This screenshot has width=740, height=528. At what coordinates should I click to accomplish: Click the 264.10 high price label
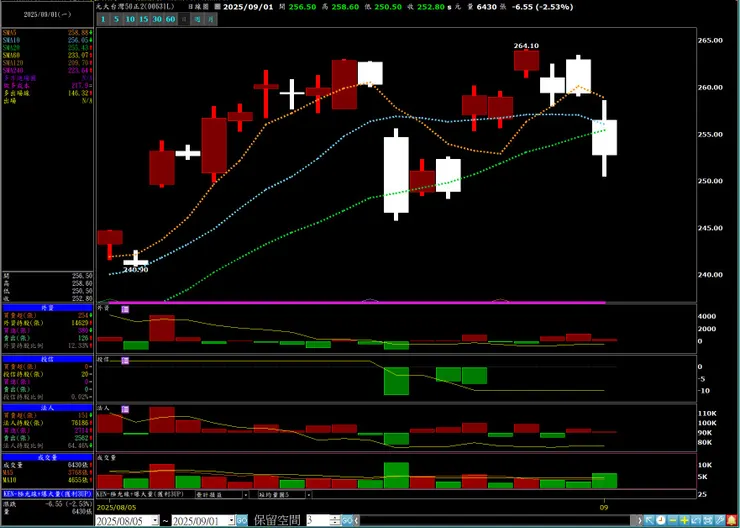(x=526, y=46)
